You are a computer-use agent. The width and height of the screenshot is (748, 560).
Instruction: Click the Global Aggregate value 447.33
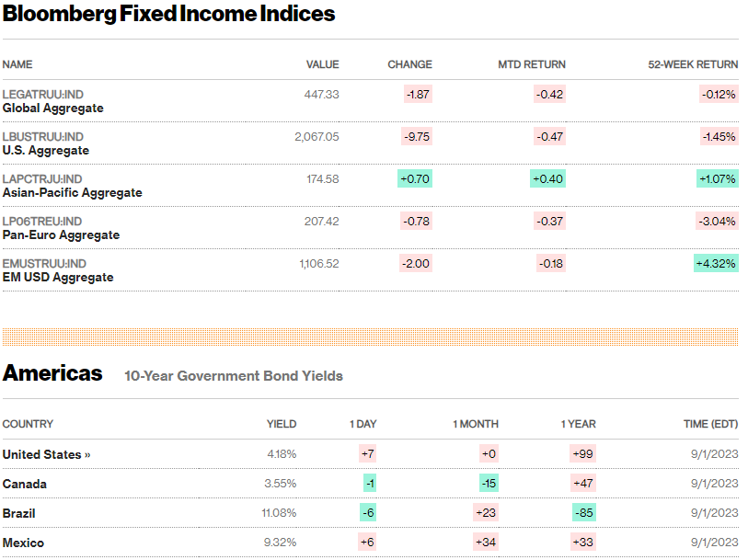click(x=321, y=95)
